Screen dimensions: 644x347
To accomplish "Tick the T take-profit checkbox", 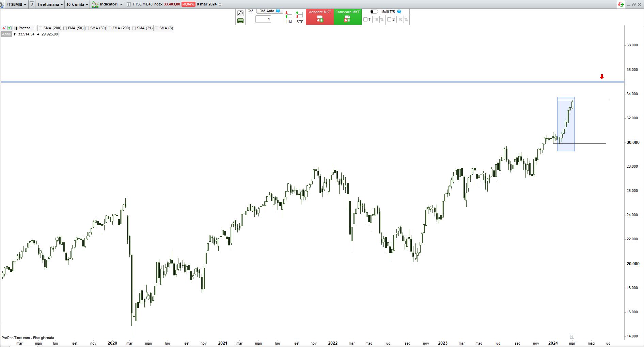I will click(x=365, y=19).
